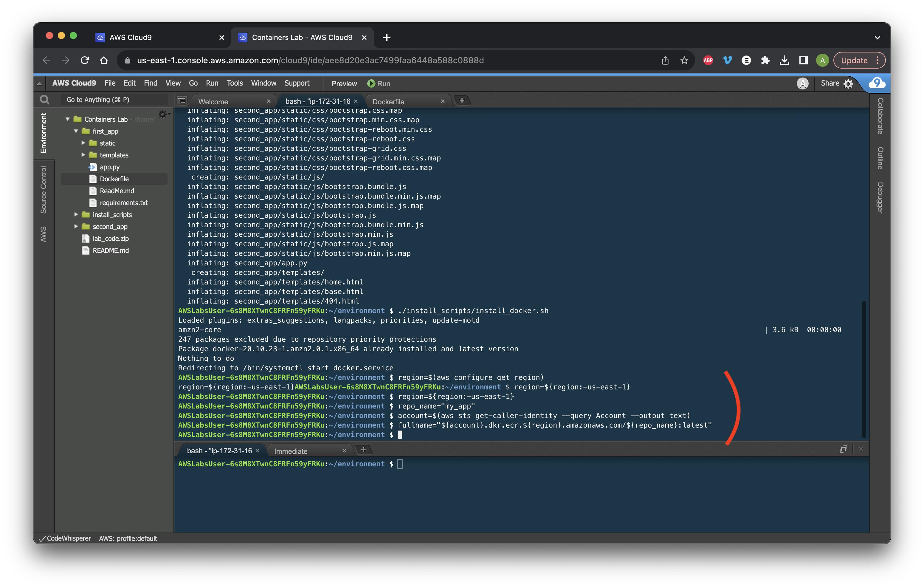Toggle the Source Control side panel
Viewport: 924px width, 588px height.
point(43,190)
